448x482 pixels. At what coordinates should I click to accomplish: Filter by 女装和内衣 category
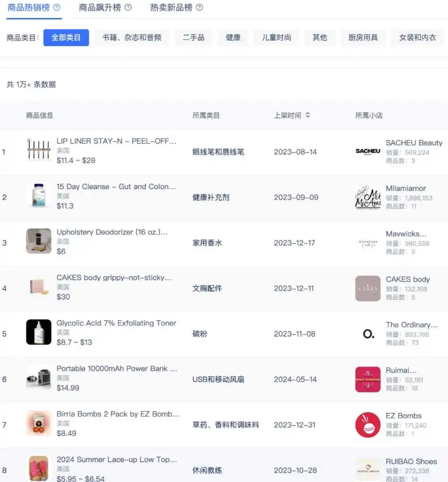418,37
